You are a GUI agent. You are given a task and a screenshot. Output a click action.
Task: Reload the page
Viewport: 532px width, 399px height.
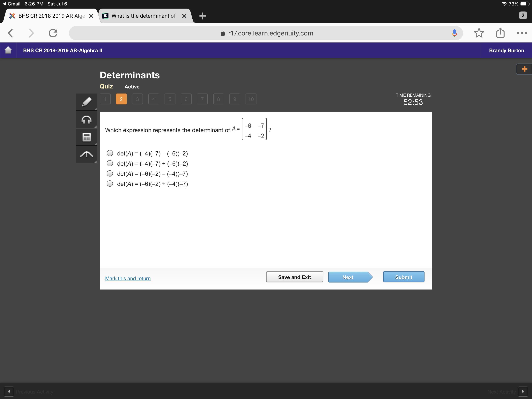[x=53, y=33]
